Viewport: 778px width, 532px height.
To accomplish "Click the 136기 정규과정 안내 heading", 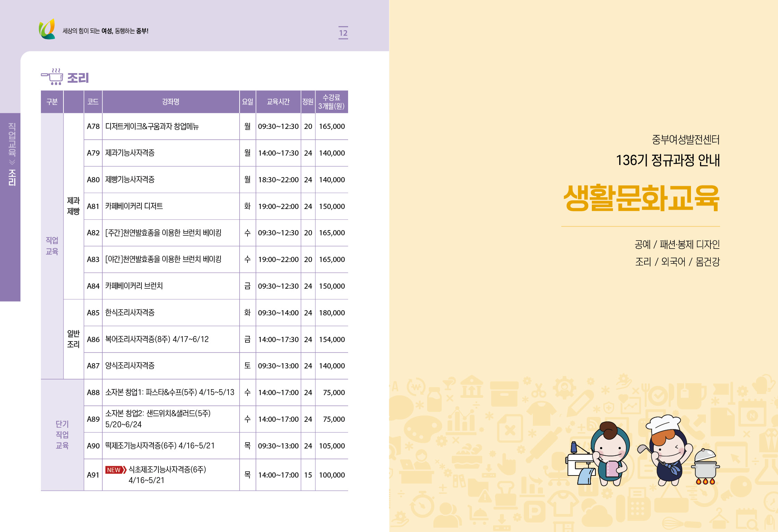I will coord(667,160).
